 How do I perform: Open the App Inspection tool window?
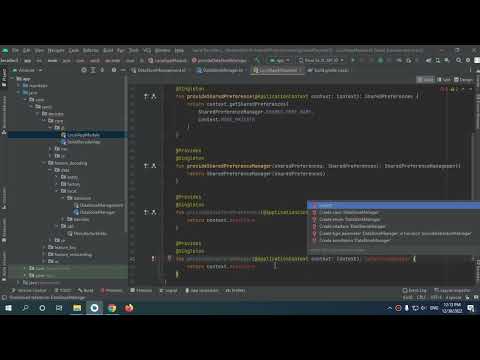click(x=202, y=291)
